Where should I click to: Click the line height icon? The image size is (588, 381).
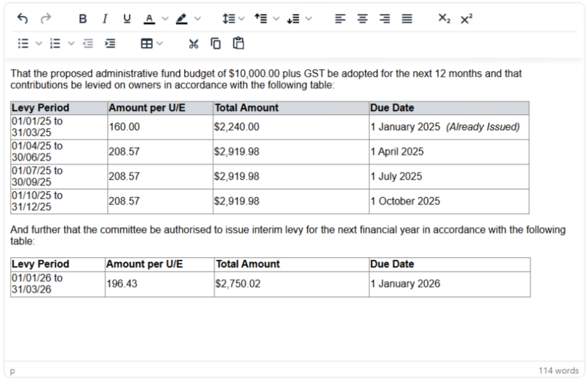229,19
